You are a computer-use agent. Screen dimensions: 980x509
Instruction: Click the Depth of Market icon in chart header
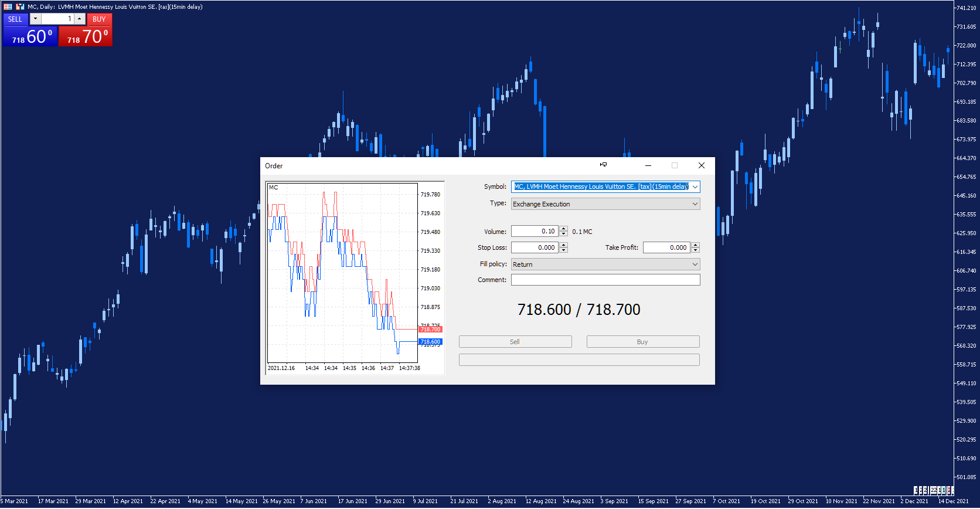[8, 6]
